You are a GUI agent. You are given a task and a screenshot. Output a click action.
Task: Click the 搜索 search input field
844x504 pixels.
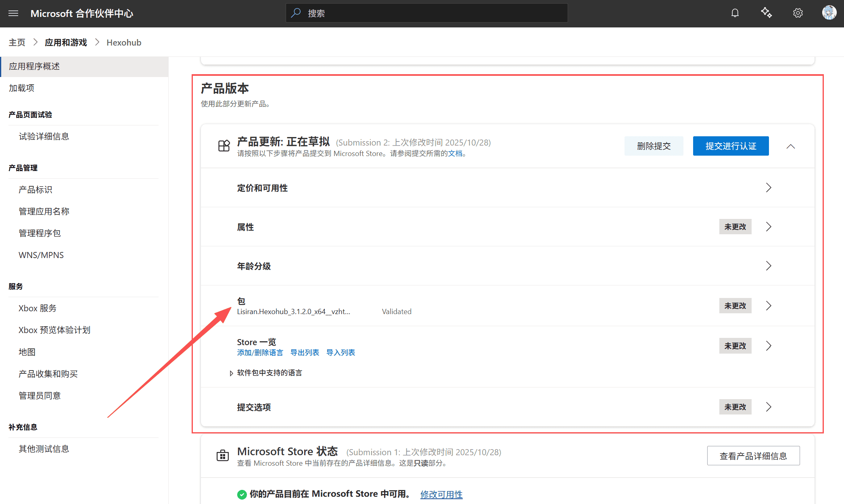[426, 13]
